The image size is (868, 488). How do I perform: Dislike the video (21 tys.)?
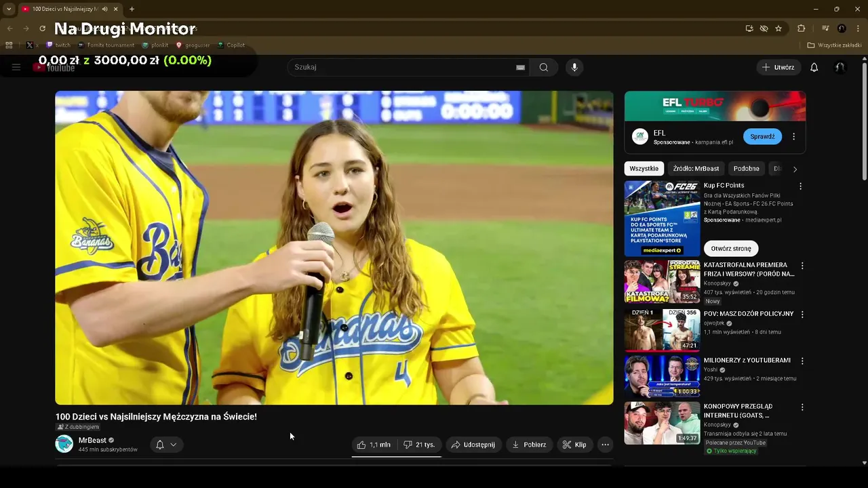pyautogui.click(x=419, y=445)
